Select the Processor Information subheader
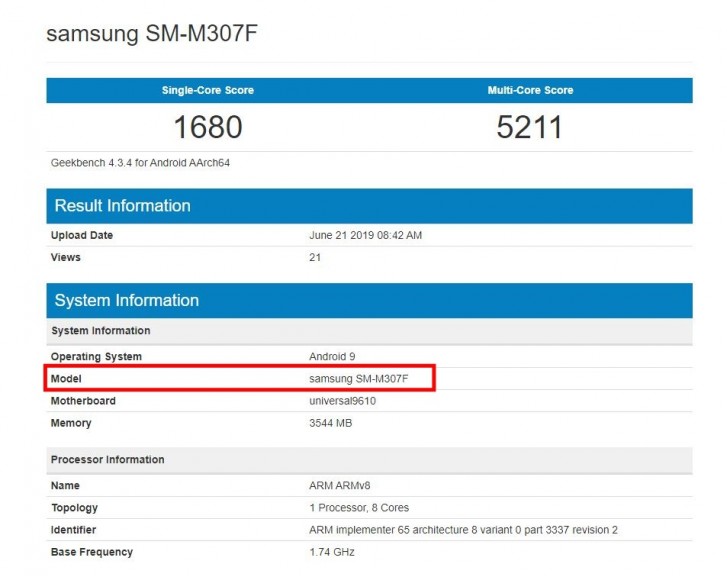This screenshot has height=576, width=727. click(x=108, y=460)
